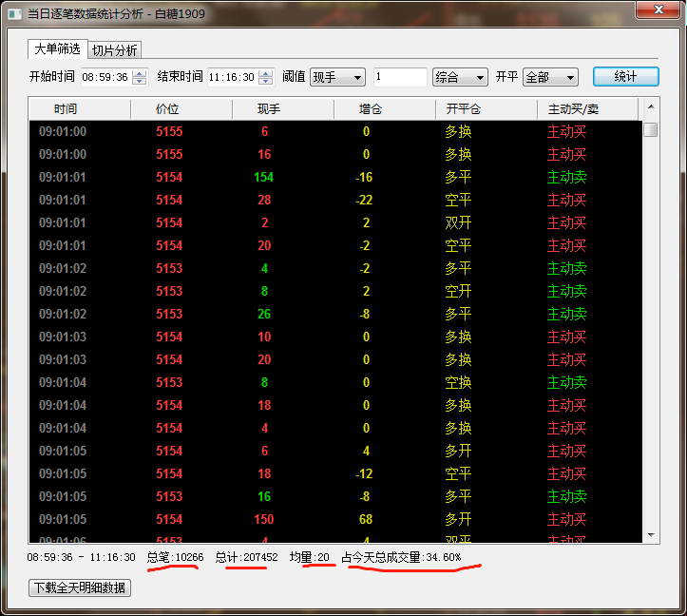Click the 结束时间 time field

coord(231,77)
